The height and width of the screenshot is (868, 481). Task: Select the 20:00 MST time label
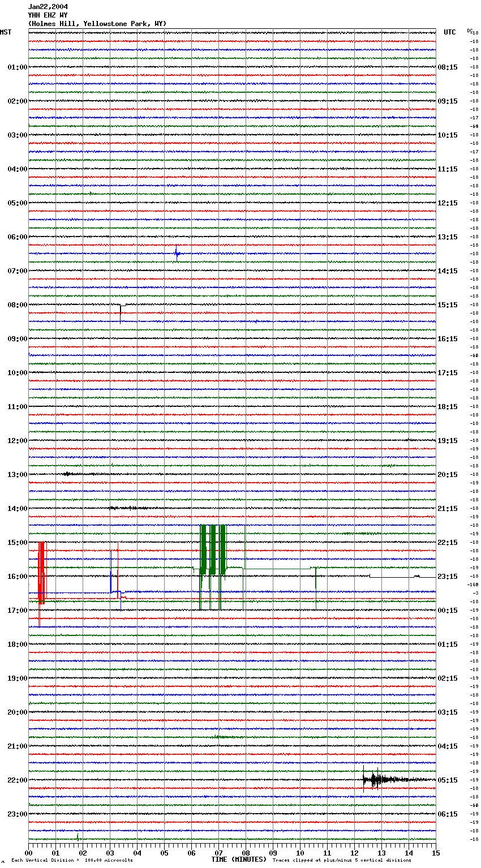pyautogui.click(x=18, y=712)
